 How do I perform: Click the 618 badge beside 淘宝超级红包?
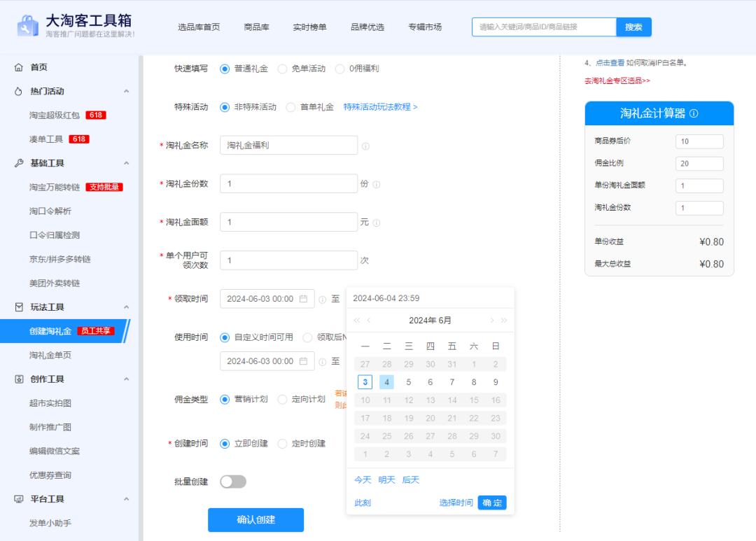coord(95,115)
